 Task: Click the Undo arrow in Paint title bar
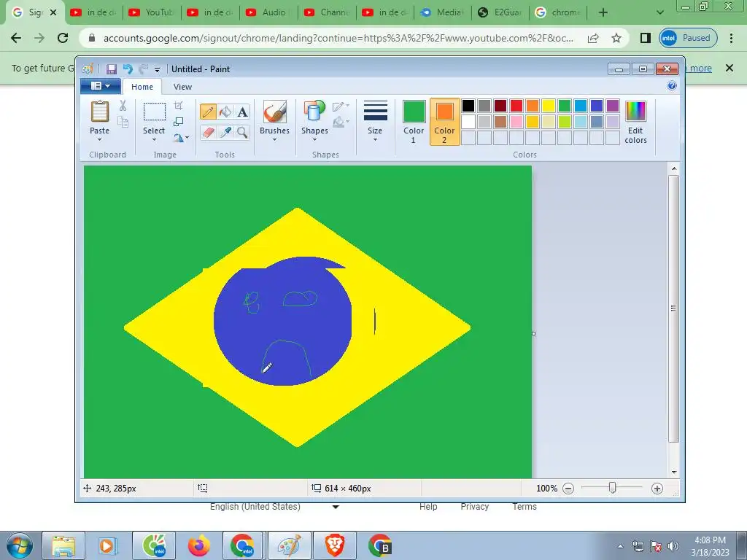click(x=127, y=69)
